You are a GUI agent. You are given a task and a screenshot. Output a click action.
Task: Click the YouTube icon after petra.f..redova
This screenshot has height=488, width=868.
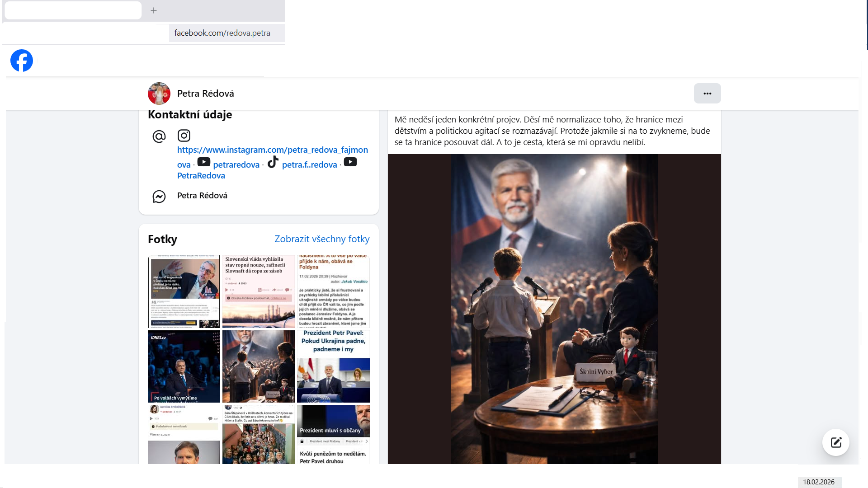pos(350,162)
